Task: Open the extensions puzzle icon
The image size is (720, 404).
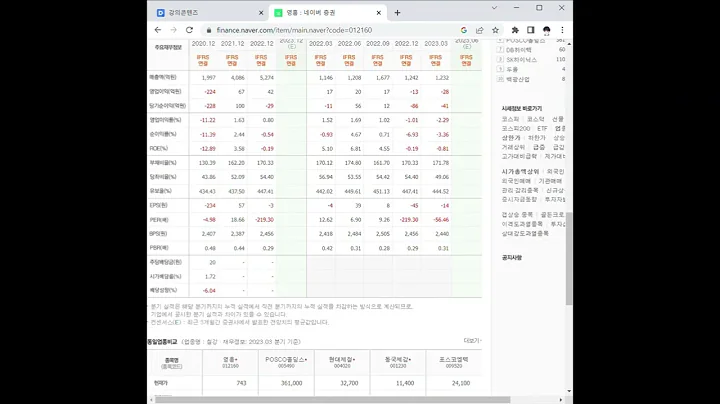Action: point(515,30)
